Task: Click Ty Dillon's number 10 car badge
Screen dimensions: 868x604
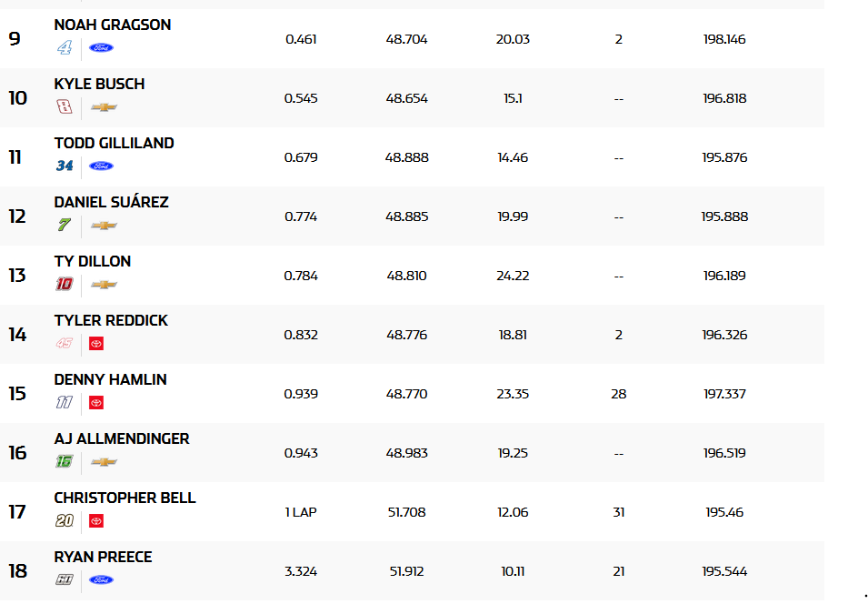Action: [x=64, y=285]
